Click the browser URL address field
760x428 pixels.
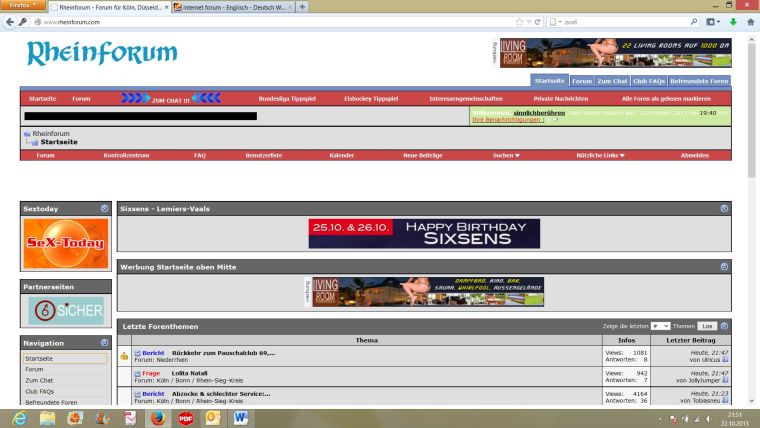276,22
